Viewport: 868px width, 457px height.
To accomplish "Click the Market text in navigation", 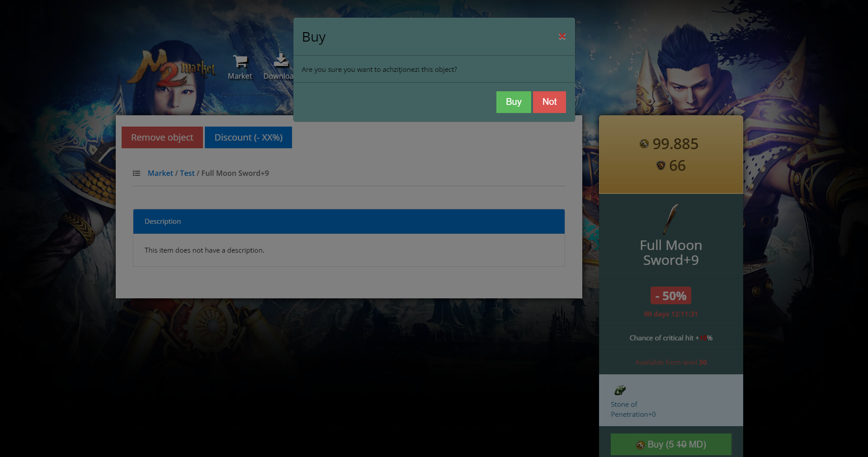I will [x=240, y=76].
